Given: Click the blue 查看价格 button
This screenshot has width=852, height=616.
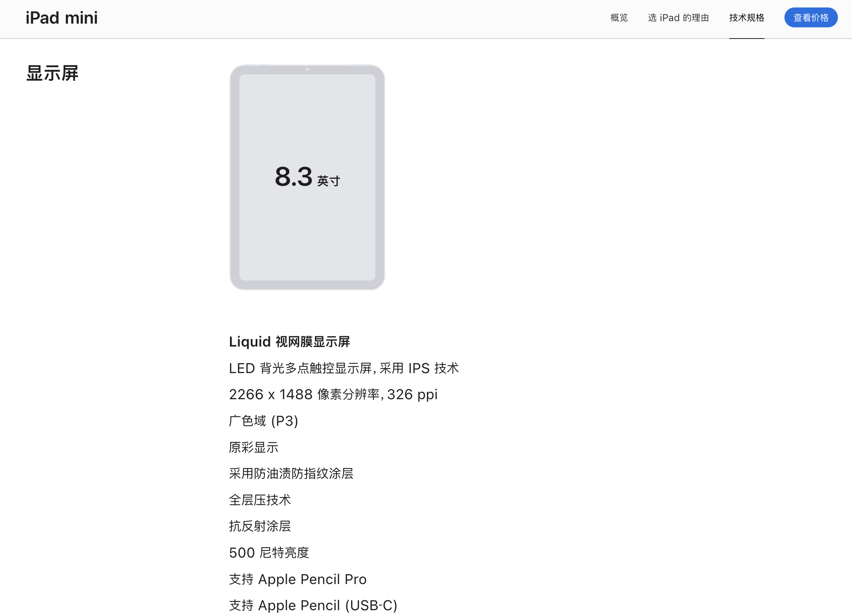Looking at the screenshot, I should click(x=811, y=17).
